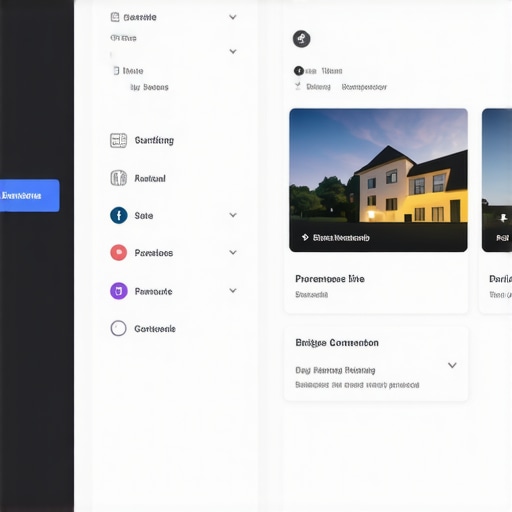
Task: Click the red circular icon
Action: point(119,252)
